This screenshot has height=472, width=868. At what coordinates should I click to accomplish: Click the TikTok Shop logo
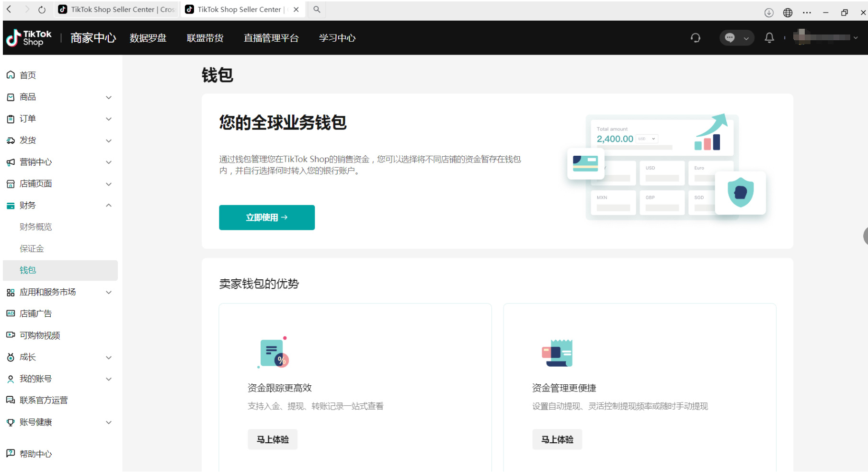(x=29, y=38)
